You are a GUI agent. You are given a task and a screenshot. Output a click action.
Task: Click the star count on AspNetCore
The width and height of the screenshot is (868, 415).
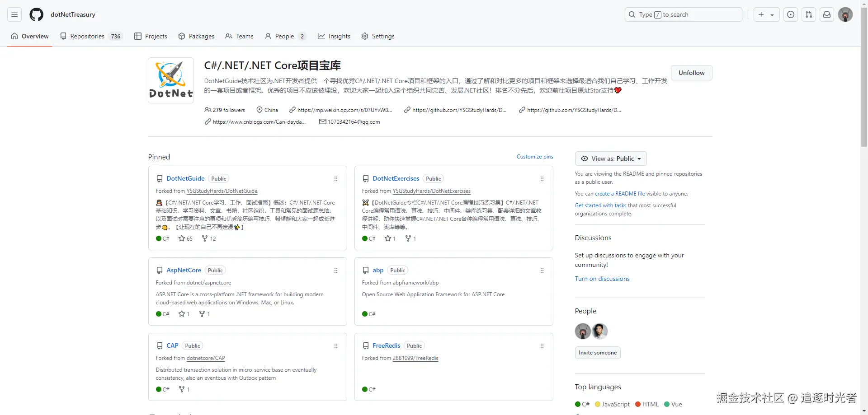(x=184, y=314)
